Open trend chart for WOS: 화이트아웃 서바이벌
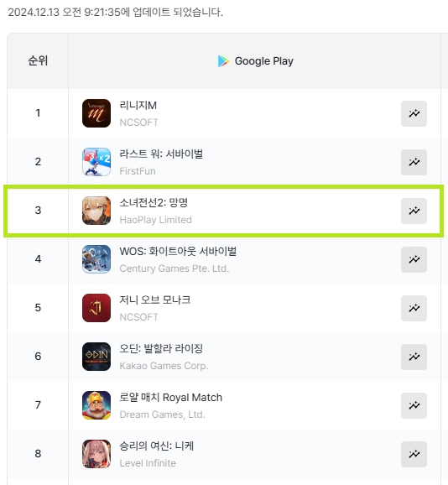The width and height of the screenshot is (448, 485). click(414, 259)
